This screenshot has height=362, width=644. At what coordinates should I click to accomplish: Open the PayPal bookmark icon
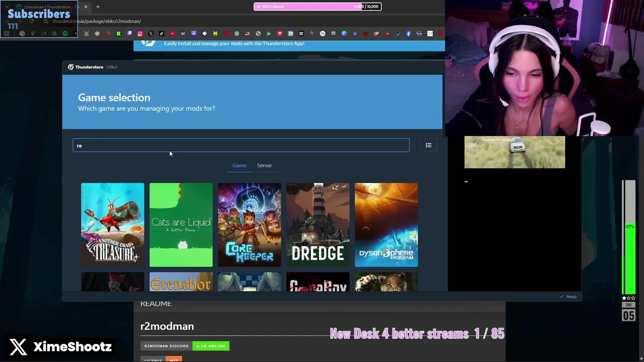pos(397,34)
